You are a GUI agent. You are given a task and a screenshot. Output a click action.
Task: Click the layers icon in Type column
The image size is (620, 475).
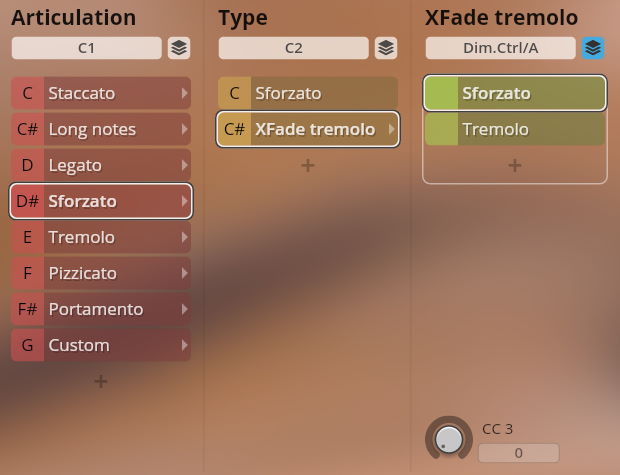(386, 48)
